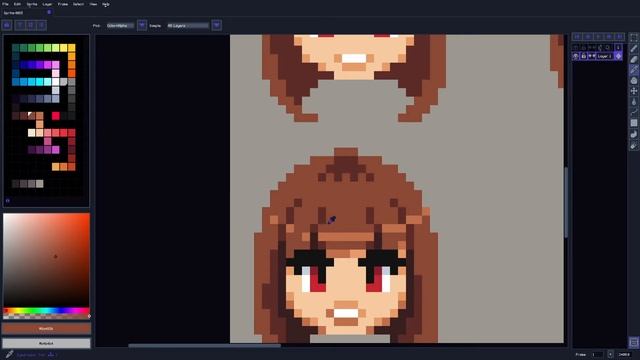The height and width of the screenshot is (360, 640).
Task: Open the Select menu
Action: (78, 4)
